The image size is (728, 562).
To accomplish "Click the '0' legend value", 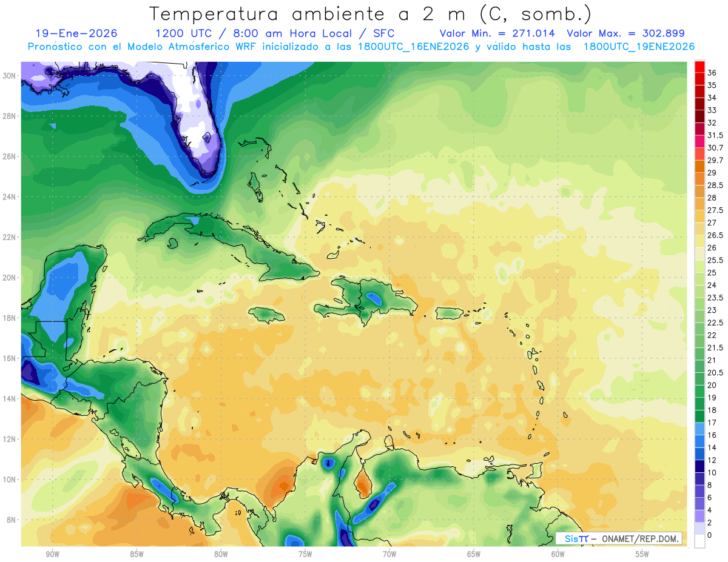I will (x=710, y=535).
